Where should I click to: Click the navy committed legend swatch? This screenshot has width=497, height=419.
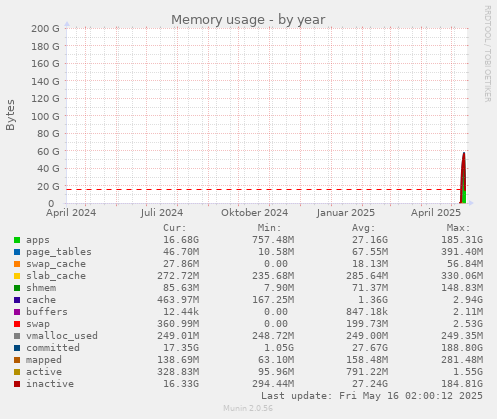tap(17, 348)
